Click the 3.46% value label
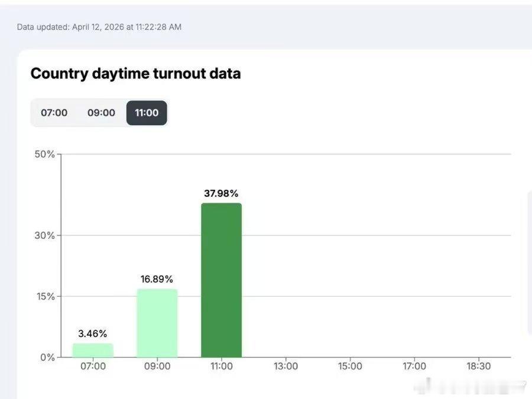The width and height of the screenshot is (532, 399). coord(93,334)
